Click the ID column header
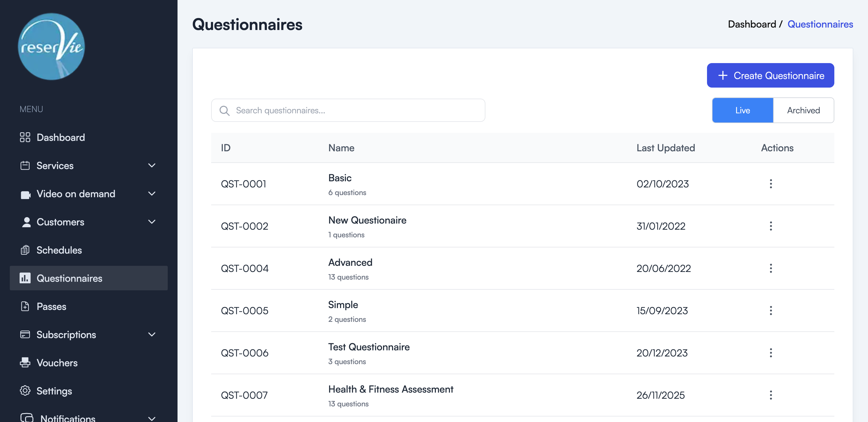 226,148
